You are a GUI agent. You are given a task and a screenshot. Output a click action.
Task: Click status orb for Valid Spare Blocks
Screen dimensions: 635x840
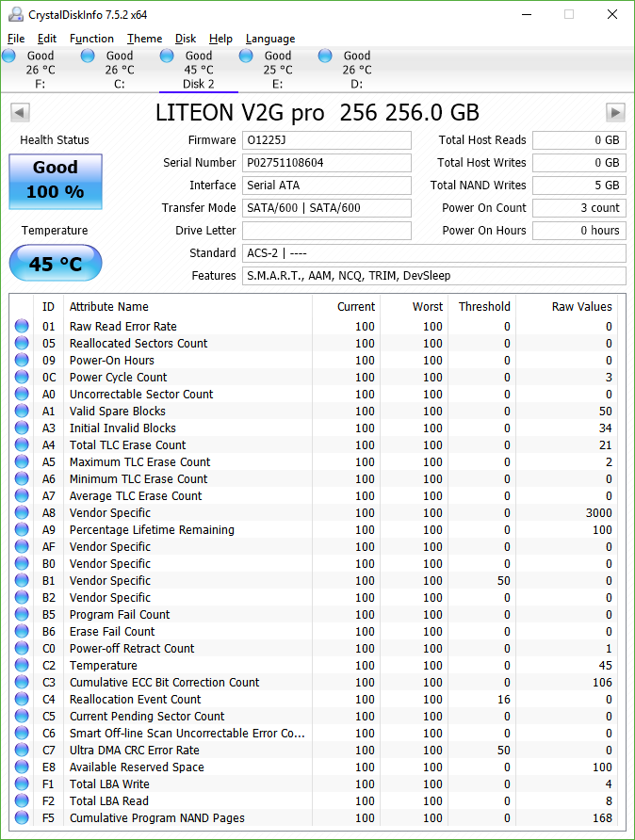(x=22, y=411)
